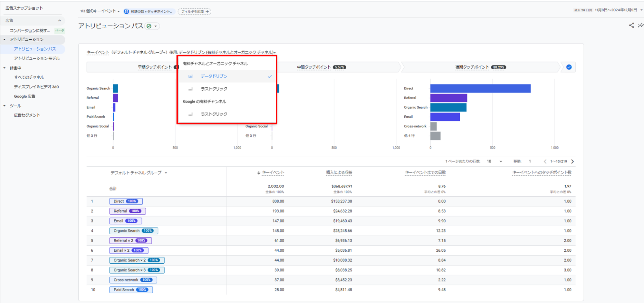644x303 pixels.
Task: Click the フィルタを追加 button
Action: click(x=194, y=11)
